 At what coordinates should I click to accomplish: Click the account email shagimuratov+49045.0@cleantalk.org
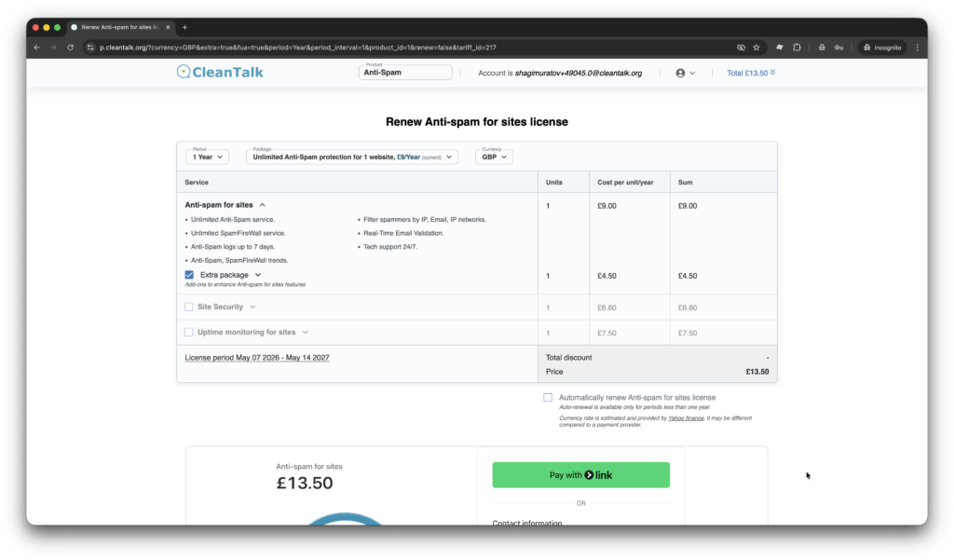pos(578,73)
